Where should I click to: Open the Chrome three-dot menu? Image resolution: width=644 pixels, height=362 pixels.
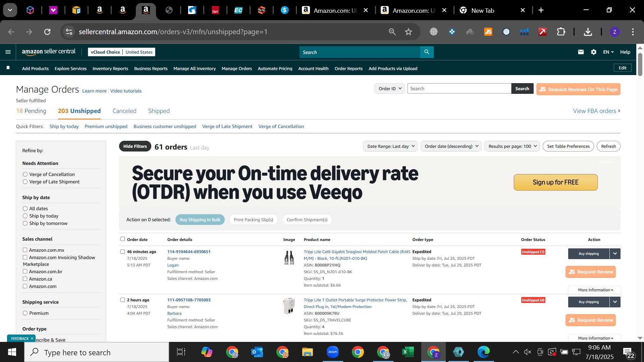[633, 32]
